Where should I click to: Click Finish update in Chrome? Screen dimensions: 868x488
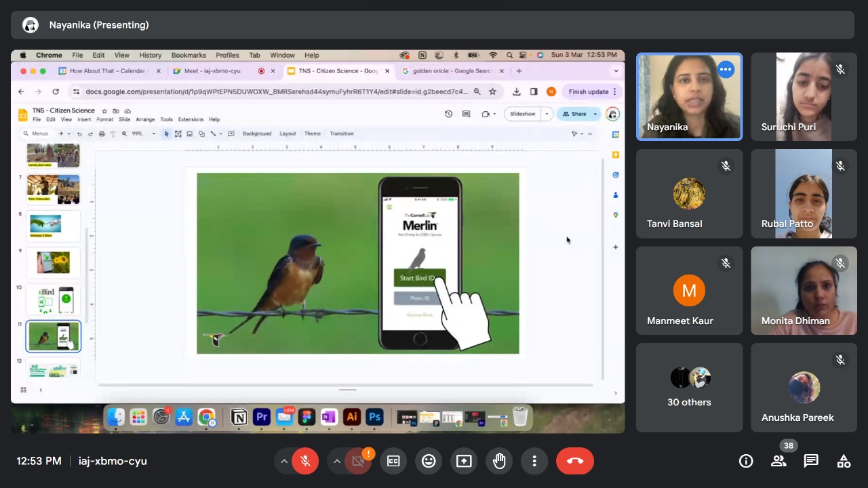[589, 91]
